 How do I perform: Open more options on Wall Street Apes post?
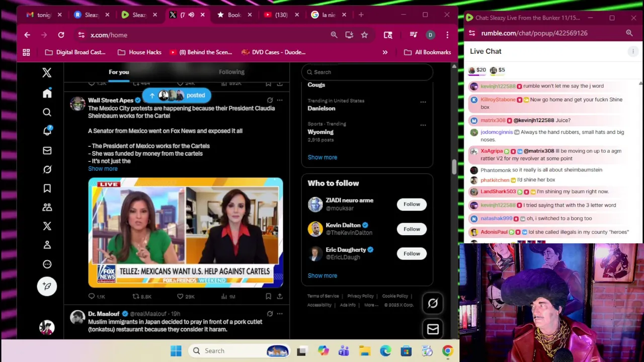280,101
